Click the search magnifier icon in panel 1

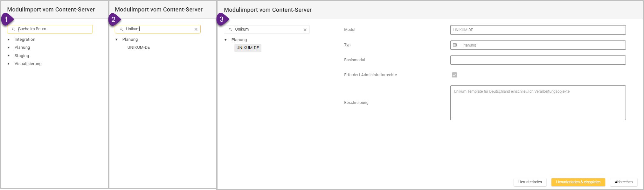(13, 29)
